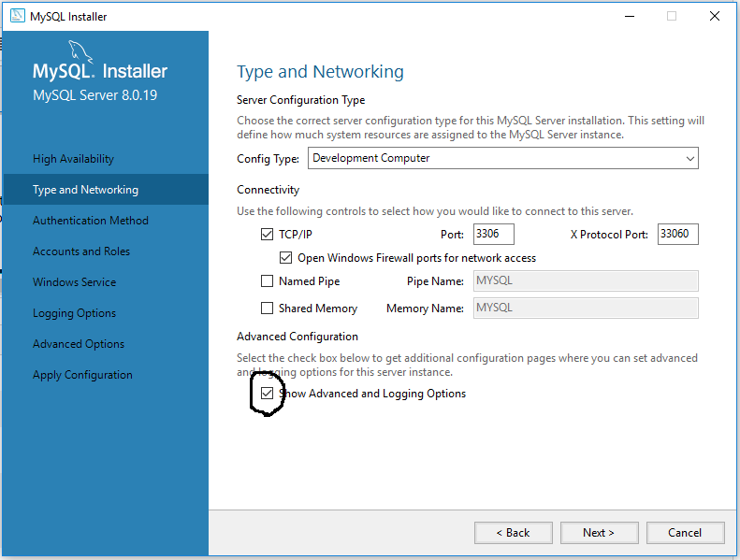Viewport: 740px width, 560px height.
Task: Click the 'Connectivity' section label
Action: [x=268, y=190]
